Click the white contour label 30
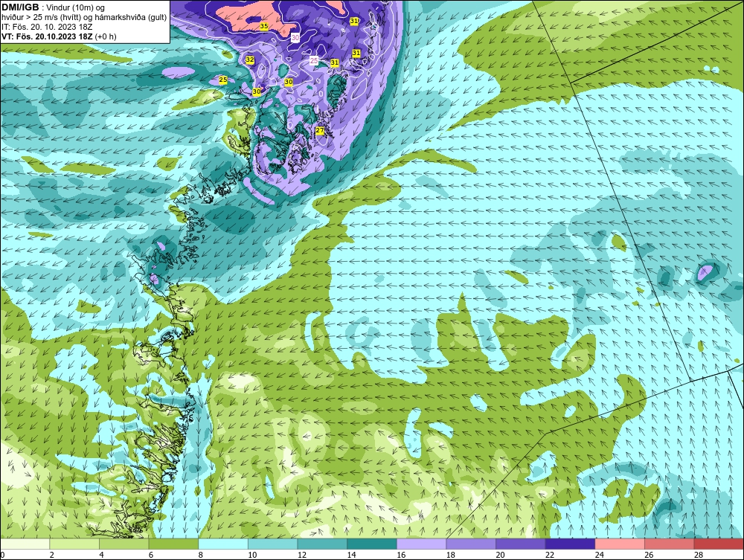The image size is (744, 560). click(x=295, y=37)
